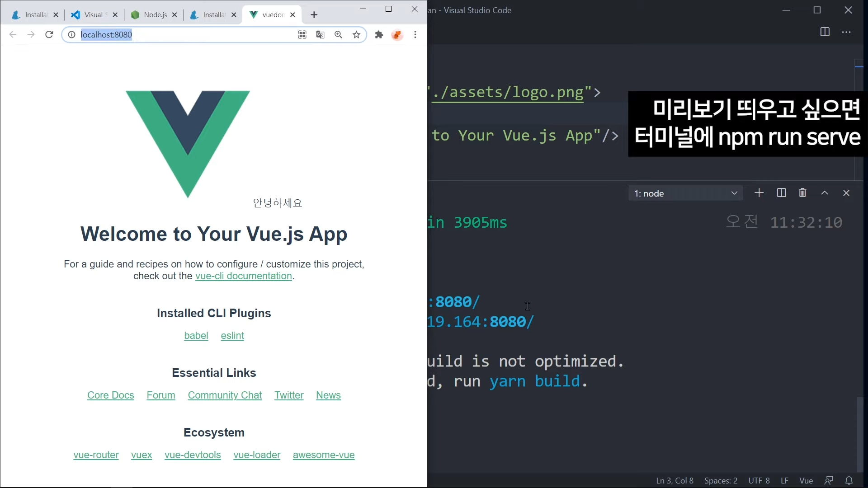This screenshot has width=868, height=488.
Task: Open notifications bell in status bar
Action: 849,480
